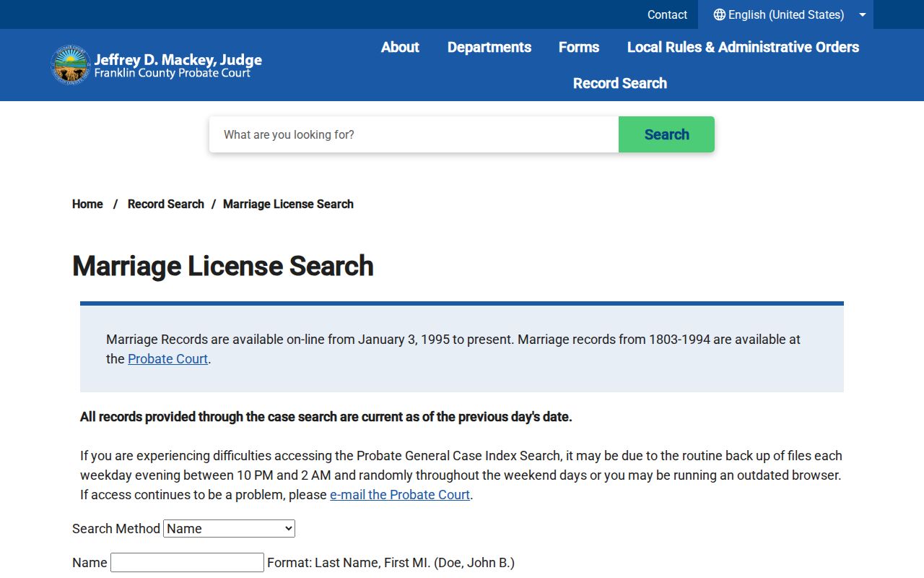Go to Record Search breadcrumb

pyautogui.click(x=166, y=204)
